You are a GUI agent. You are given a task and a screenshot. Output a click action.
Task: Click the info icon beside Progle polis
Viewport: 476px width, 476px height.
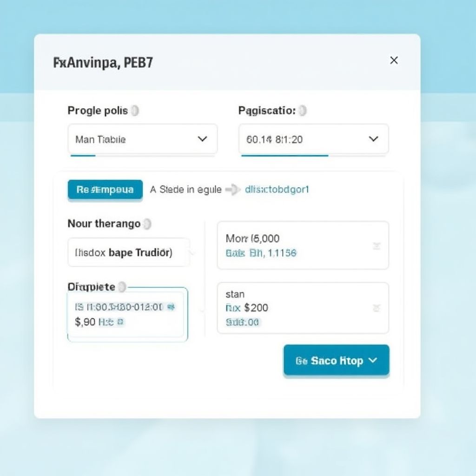coord(135,111)
